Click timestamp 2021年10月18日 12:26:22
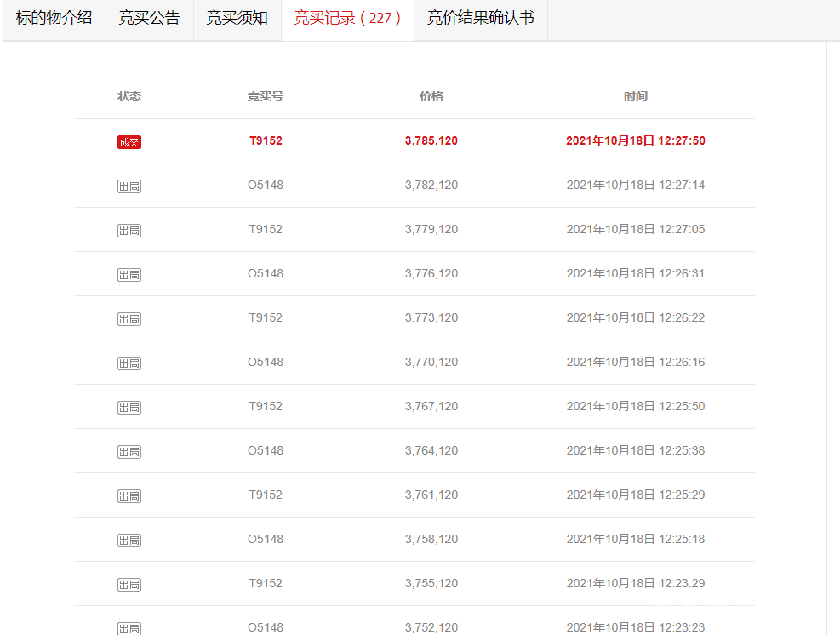Image resolution: width=840 pixels, height=635 pixels. (636, 317)
